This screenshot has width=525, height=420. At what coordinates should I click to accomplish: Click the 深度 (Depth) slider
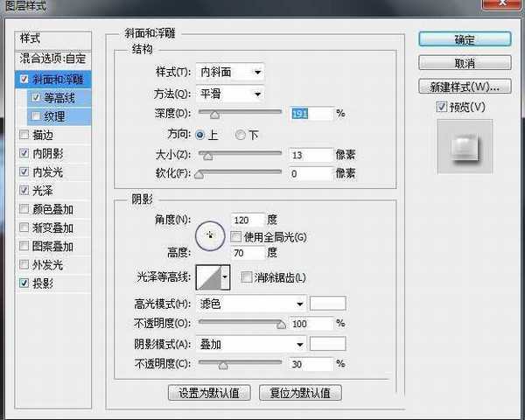[241, 114]
